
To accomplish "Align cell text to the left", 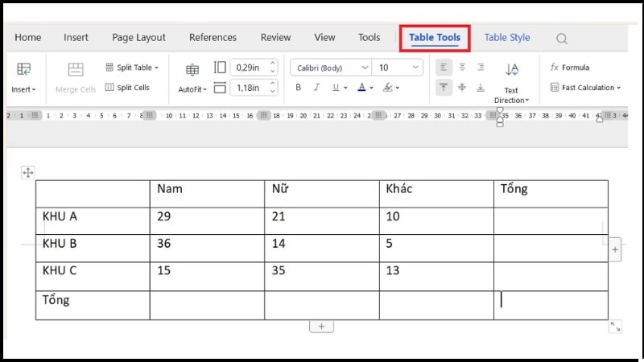I will [443, 68].
